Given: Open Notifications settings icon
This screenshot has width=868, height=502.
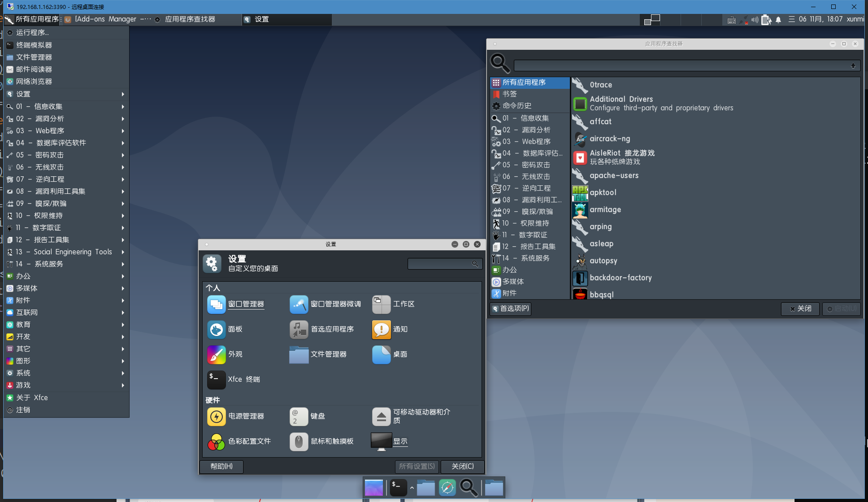Looking at the screenshot, I should 381,330.
